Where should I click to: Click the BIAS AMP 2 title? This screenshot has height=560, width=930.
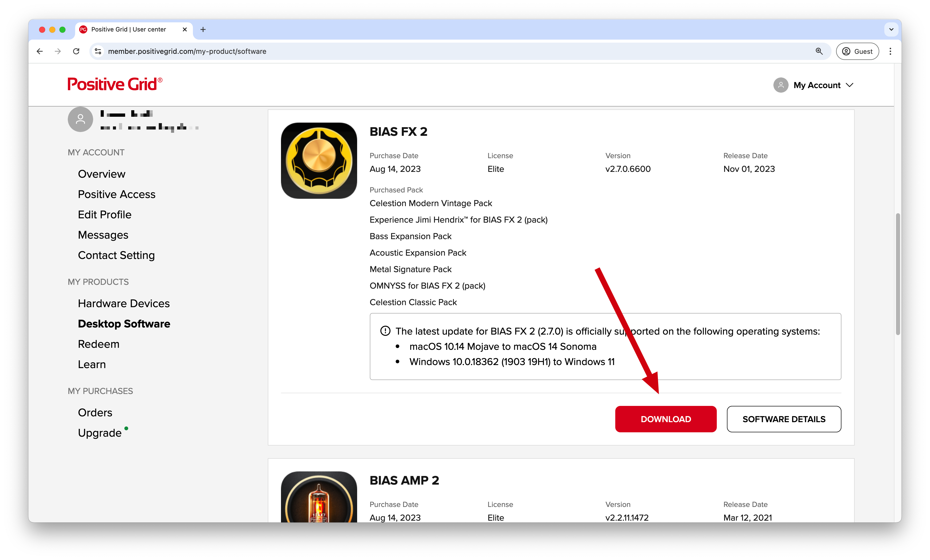(x=404, y=480)
